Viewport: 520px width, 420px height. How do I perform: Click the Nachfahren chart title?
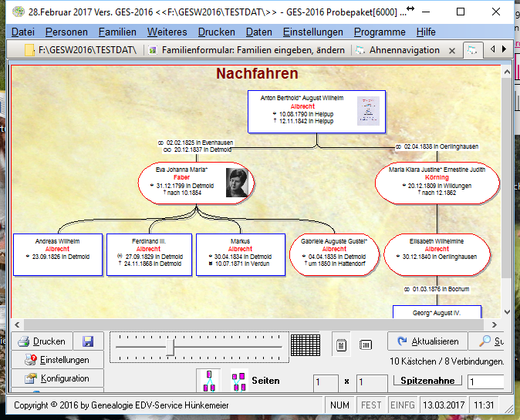tap(257, 73)
